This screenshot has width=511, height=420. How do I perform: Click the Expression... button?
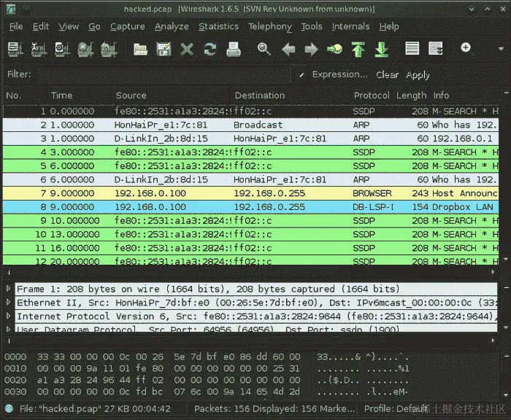pyautogui.click(x=340, y=74)
